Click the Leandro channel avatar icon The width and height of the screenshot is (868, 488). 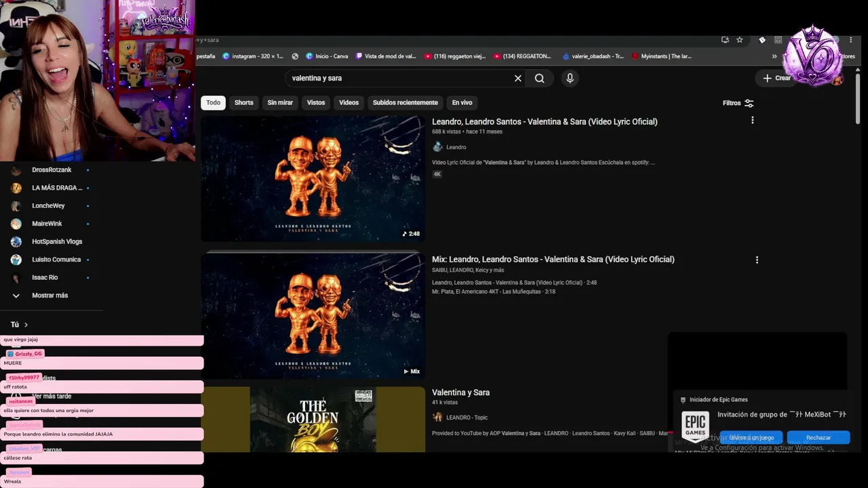point(437,147)
